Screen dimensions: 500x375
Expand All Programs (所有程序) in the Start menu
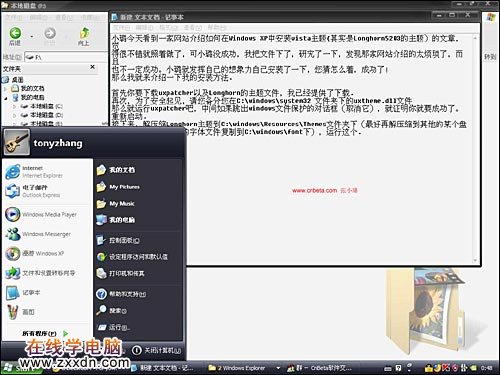(45, 333)
